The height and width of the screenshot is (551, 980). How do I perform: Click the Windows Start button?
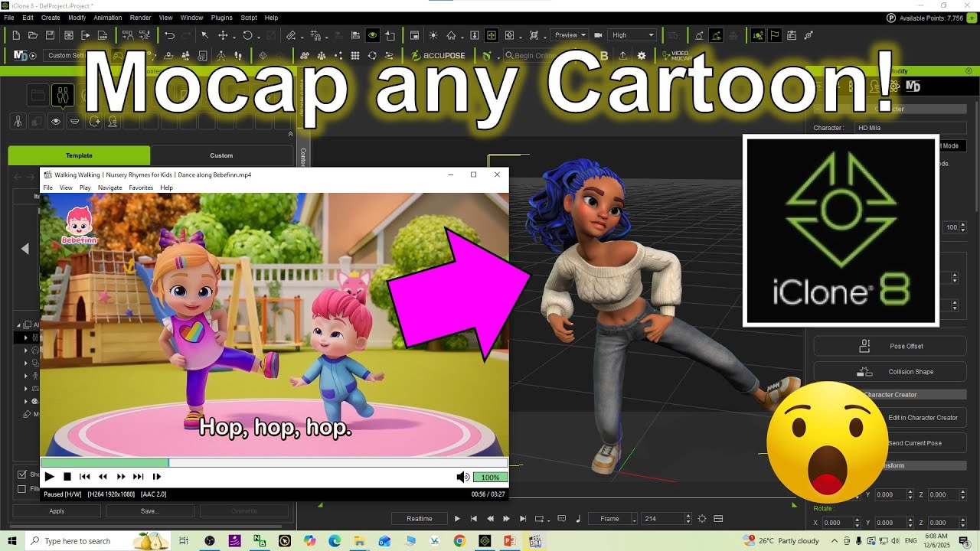pos(11,541)
